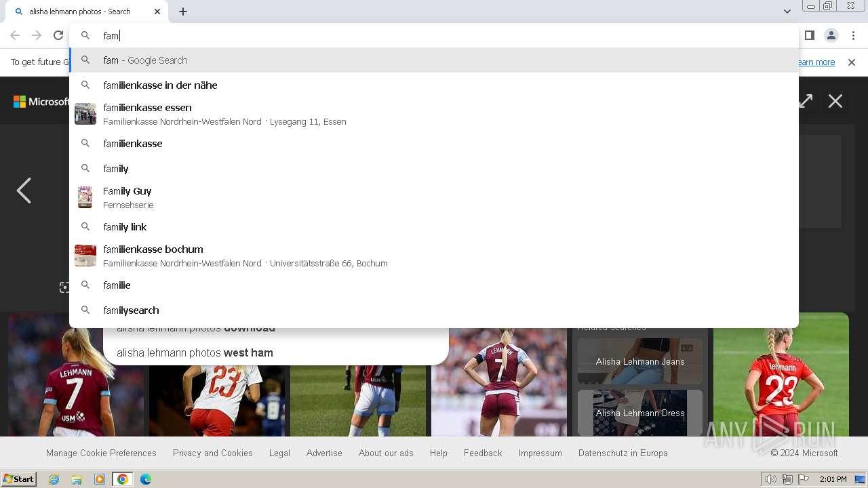The image size is (868, 488).
Task: Click Familienkasse Essen location thumbnail
Action: [85, 114]
